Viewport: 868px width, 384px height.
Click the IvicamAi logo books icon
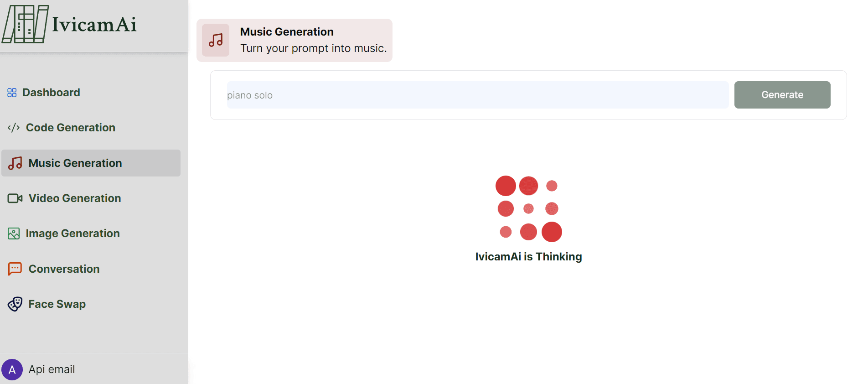point(25,24)
